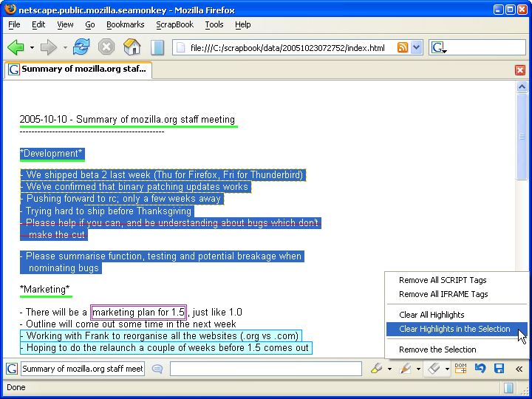Open the Forward history dropdown arrow
The width and height of the screenshot is (532, 399).
65,47
